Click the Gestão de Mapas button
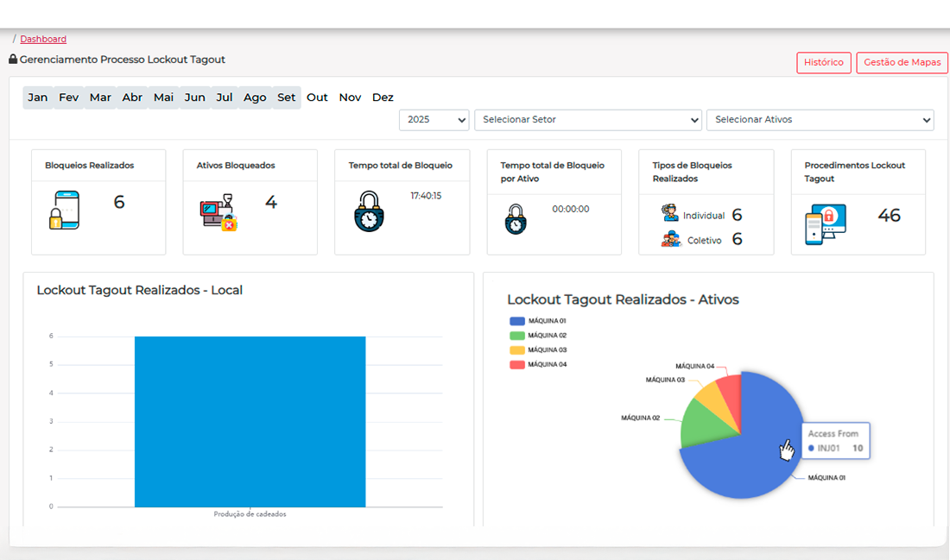Viewport: 950px width, 560px height. (902, 63)
